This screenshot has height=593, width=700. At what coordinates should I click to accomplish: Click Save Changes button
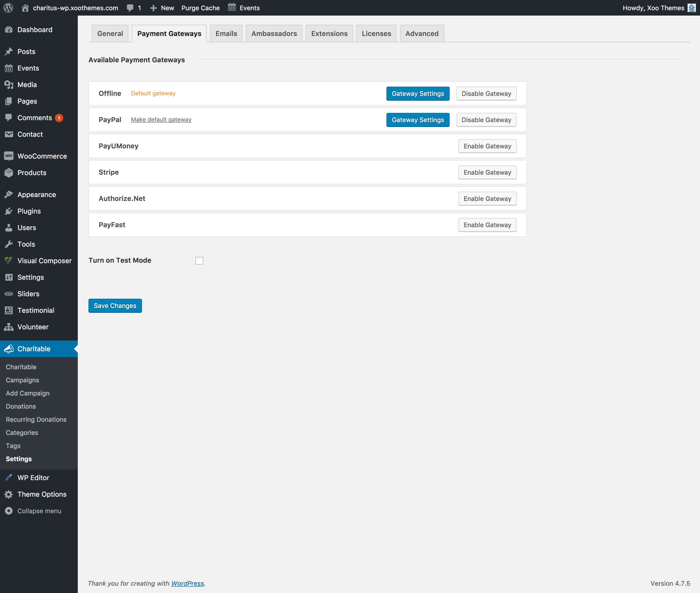point(115,305)
